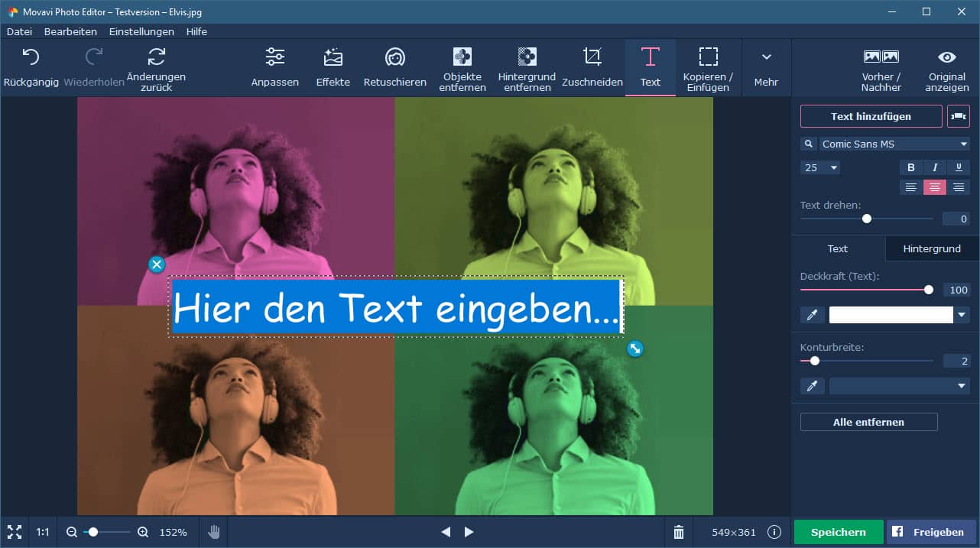This screenshot has height=548, width=980.
Task: Pick text color with the eyedropper
Action: tap(812, 315)
